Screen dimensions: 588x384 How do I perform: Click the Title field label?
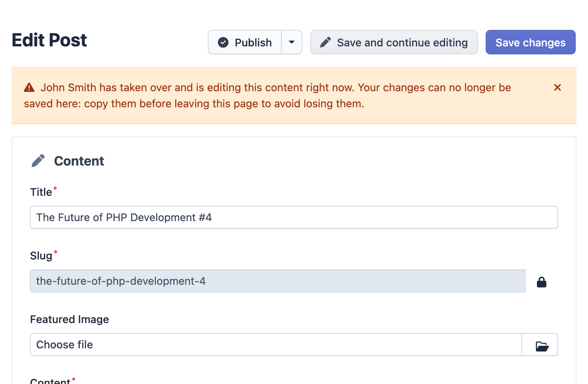(41, 192)
